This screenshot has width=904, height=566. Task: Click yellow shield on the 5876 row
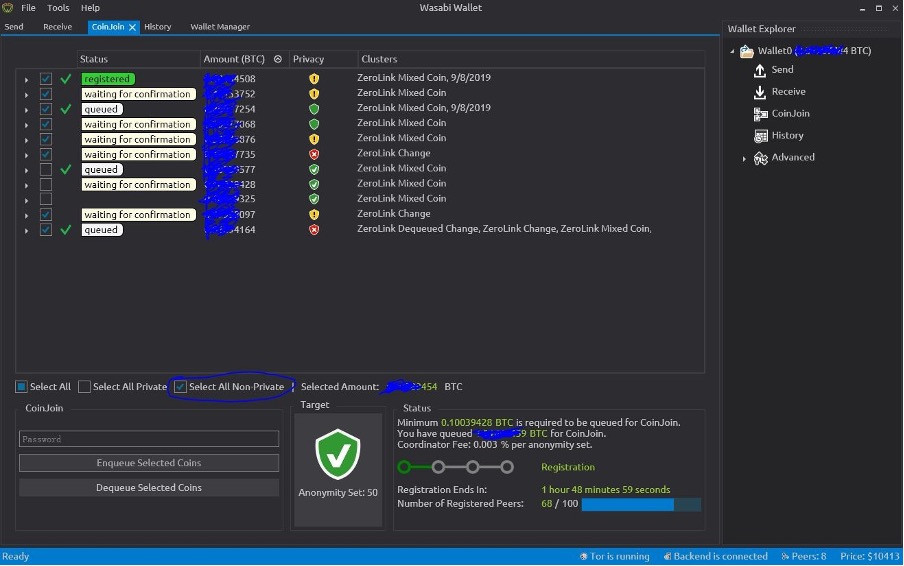click(x=314, y=139)
